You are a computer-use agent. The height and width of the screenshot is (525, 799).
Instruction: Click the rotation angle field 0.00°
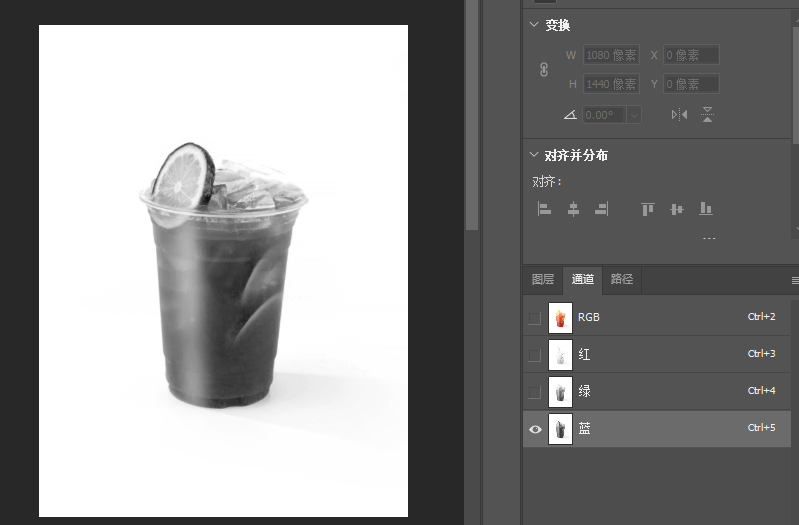pos(604,115)
